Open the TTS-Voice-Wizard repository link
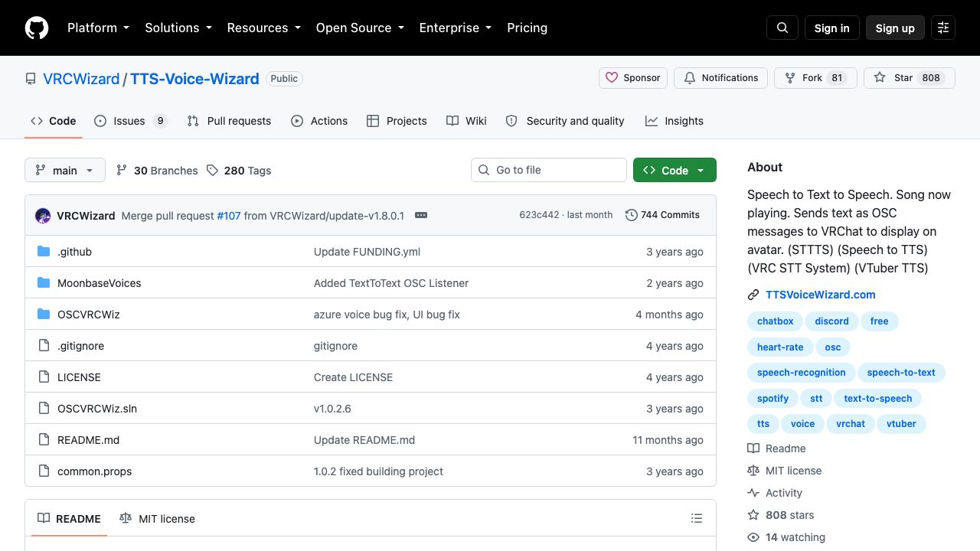 pyautogui.click(x=194, y=79)
